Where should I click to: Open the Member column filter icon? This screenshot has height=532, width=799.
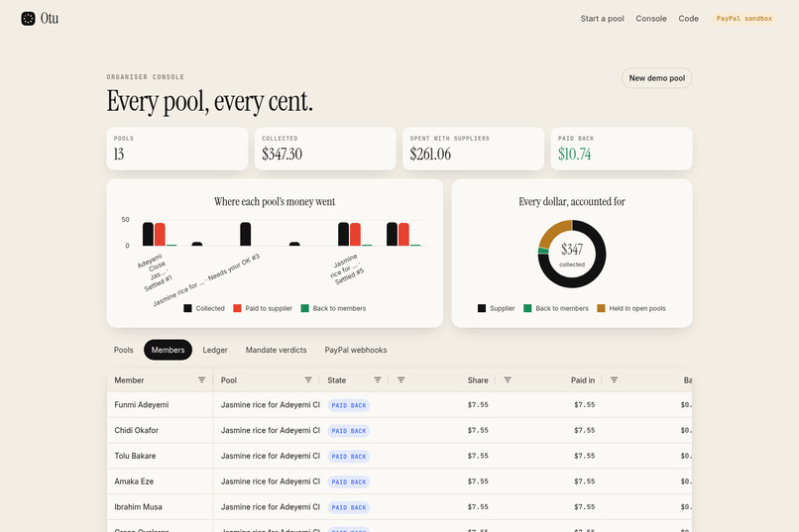(x=202, y=380)
